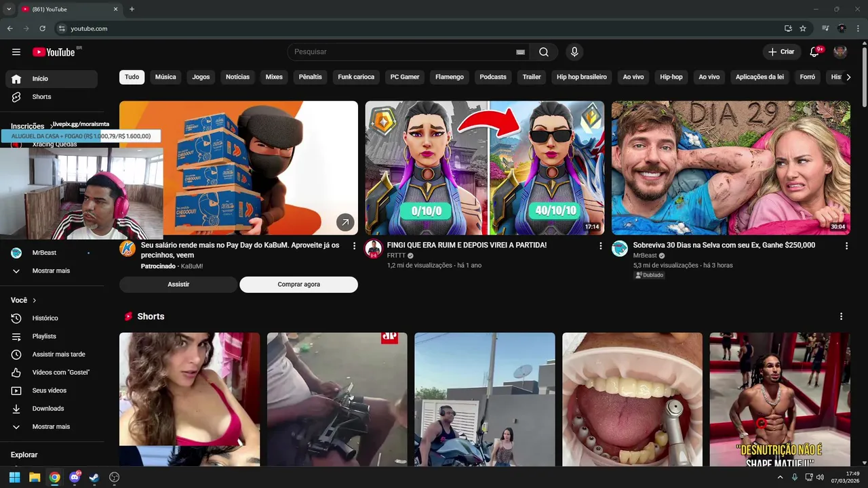Open Shorts in the sidebar
Screen dimensions: 868x488
pos(52,97)
